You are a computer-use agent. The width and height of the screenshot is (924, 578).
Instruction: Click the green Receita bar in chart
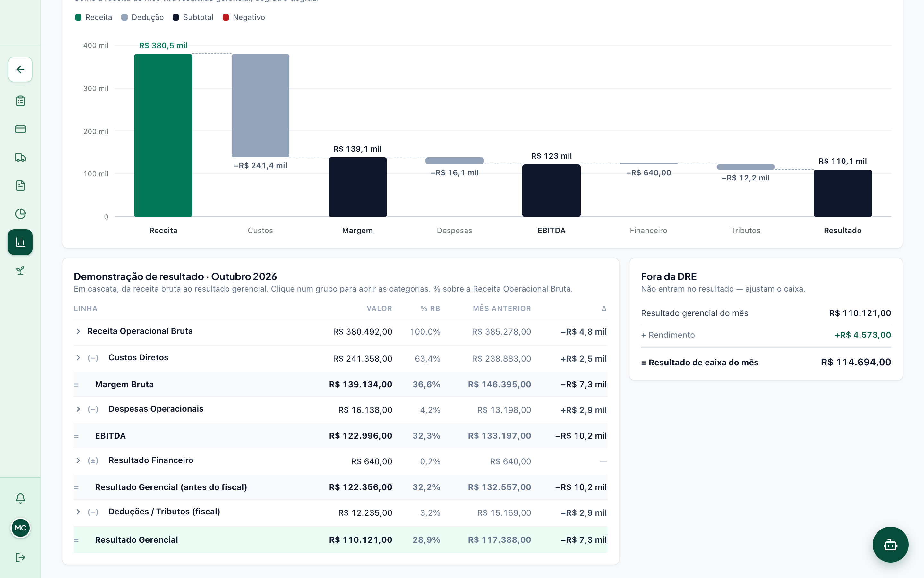click(x=163, y=135)
